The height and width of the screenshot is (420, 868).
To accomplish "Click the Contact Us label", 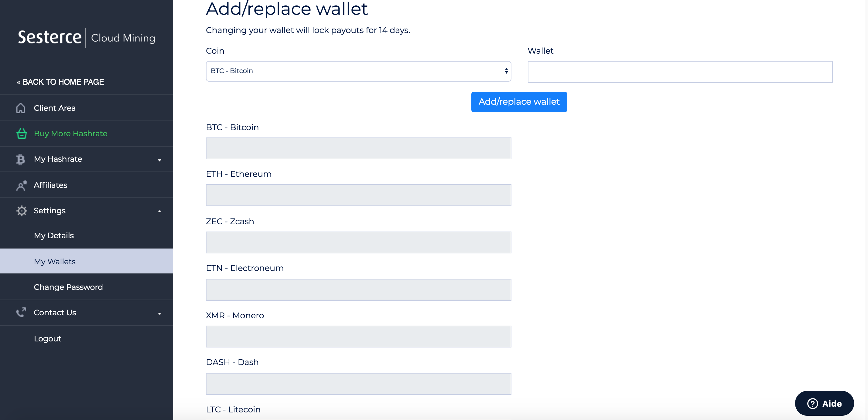I will coord(55,313).
